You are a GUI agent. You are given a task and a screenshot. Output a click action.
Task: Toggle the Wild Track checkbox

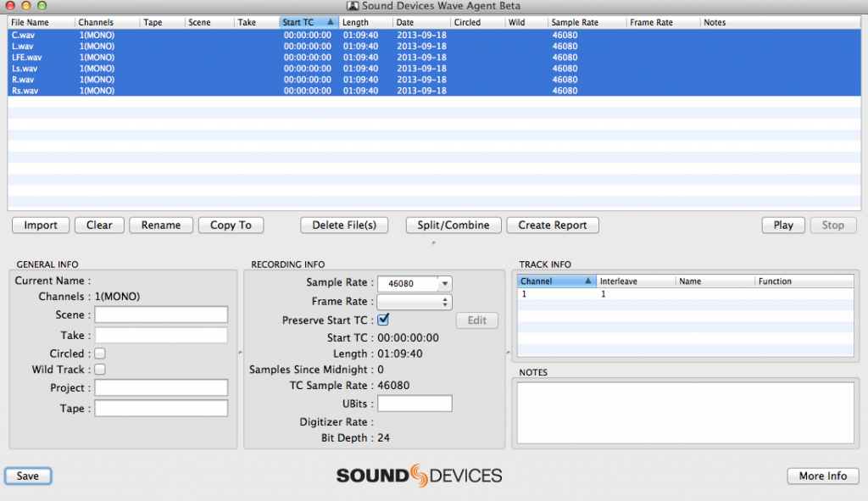[x=100, y=370]
